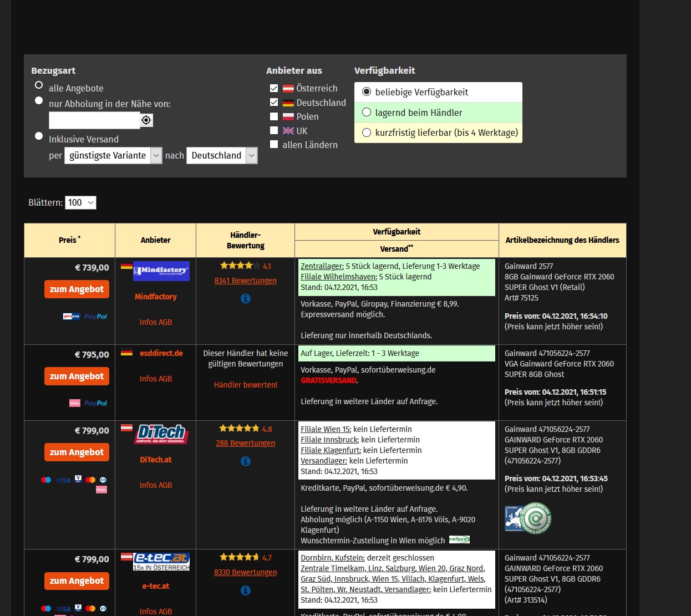The height and width of the screenshot is (616, 691).
Task: Select 'nur Abholung in der Nähe von' radio
Action: pyautogui.click(x=39, y=100)
